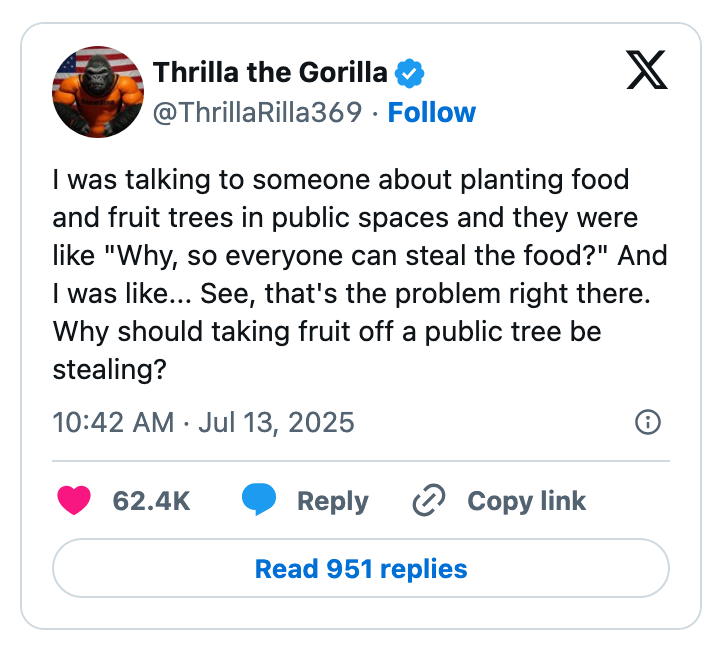Open the tweet info circle icon
This screenshot has width=726, height=652.
click(x=648, y=423)
